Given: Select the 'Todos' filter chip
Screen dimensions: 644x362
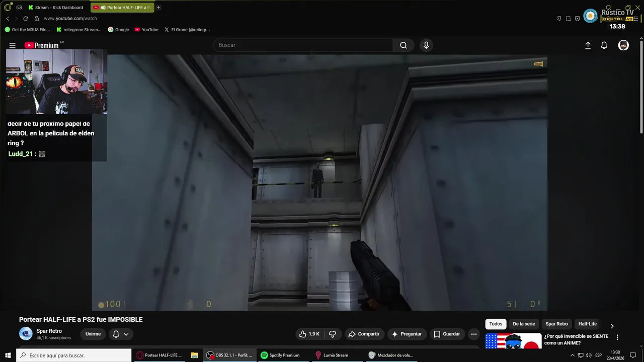Looking at the screenshot, I should pyautogui.click(x=496, y=324).
